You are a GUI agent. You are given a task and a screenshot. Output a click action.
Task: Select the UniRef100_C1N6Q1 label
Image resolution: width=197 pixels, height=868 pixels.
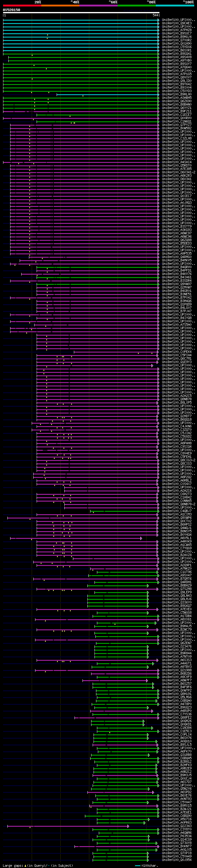tap(177, 122)
